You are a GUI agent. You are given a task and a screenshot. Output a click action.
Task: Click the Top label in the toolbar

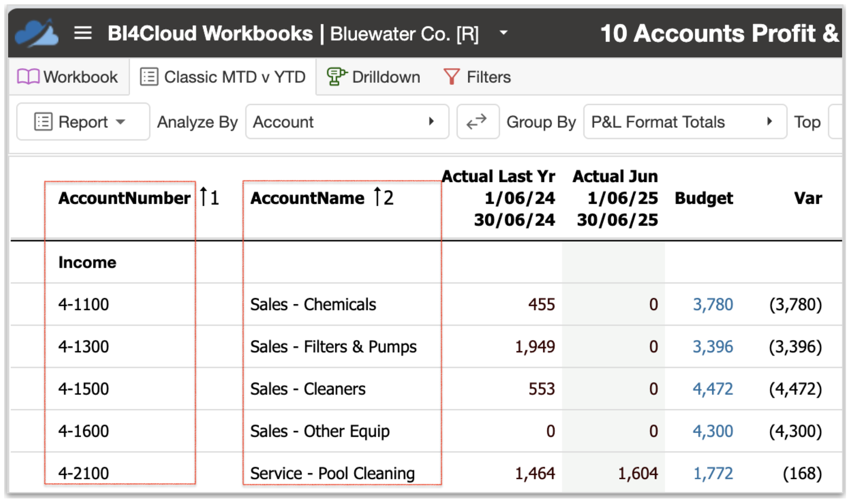[x=807, y=122]
